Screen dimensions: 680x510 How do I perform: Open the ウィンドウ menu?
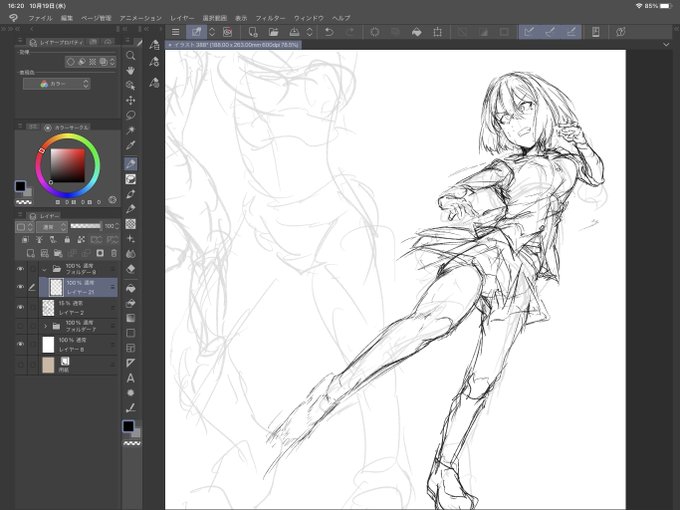click(309, 18)
